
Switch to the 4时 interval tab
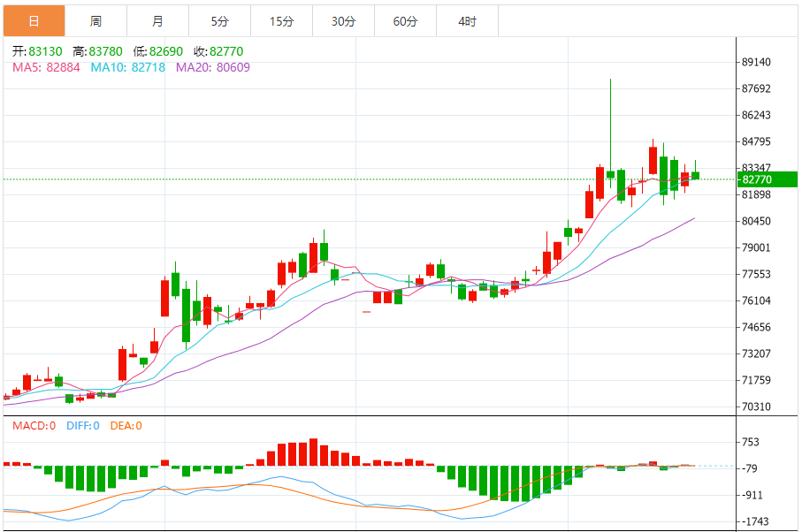[468, 20]
